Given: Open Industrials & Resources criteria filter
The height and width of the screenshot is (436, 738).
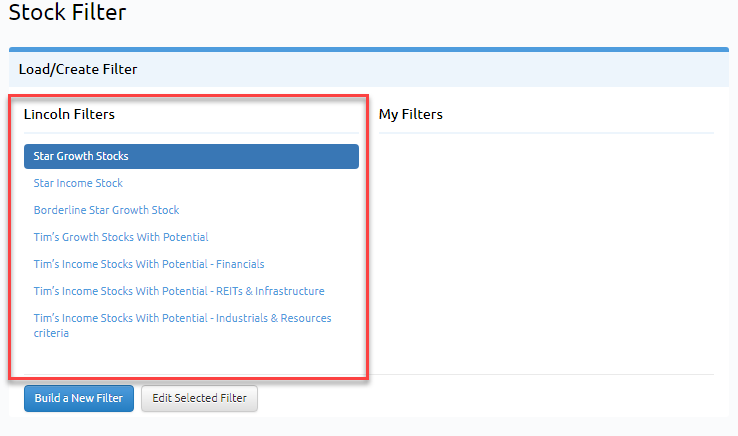Looking at the screenshot, I should (182, 325).
